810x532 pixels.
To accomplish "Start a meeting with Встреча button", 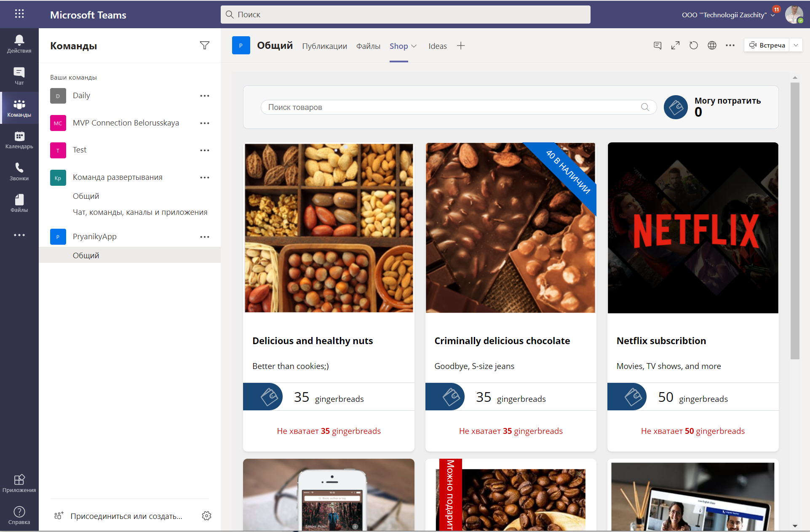I will pyautogui.click(x=767, y=45).
